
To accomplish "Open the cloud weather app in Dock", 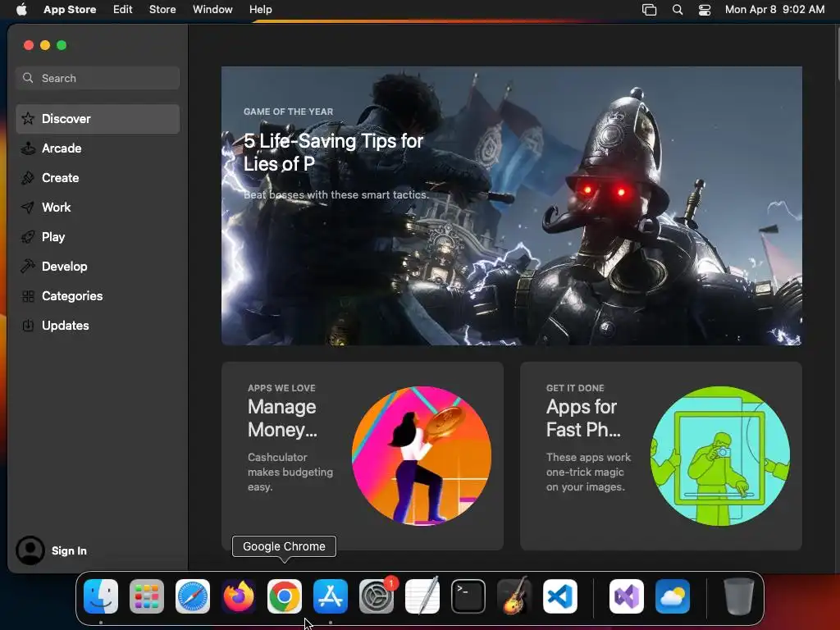I will tap(673, 596).
